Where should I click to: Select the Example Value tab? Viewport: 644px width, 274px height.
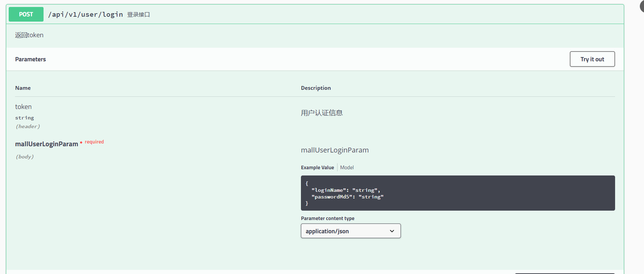pos(317,167)
